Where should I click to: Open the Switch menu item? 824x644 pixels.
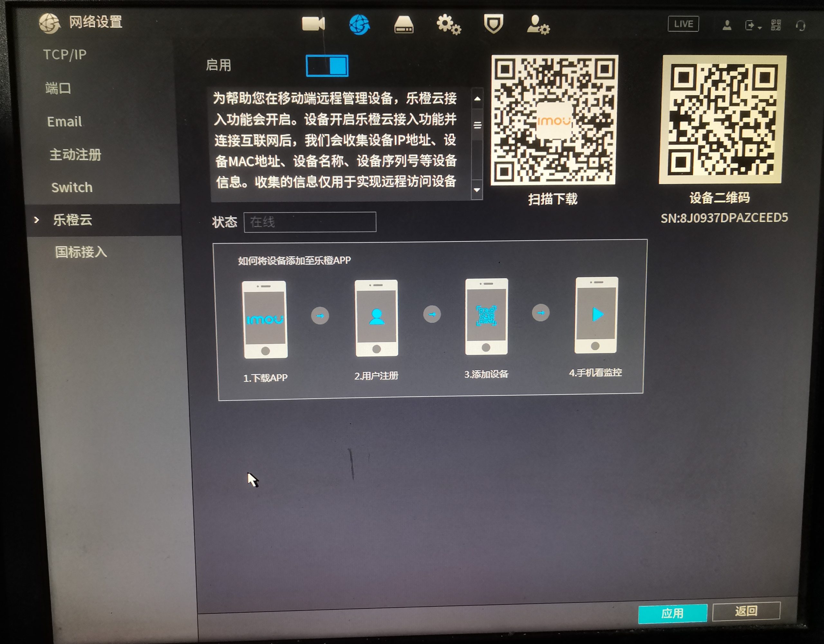click(72, 188)
